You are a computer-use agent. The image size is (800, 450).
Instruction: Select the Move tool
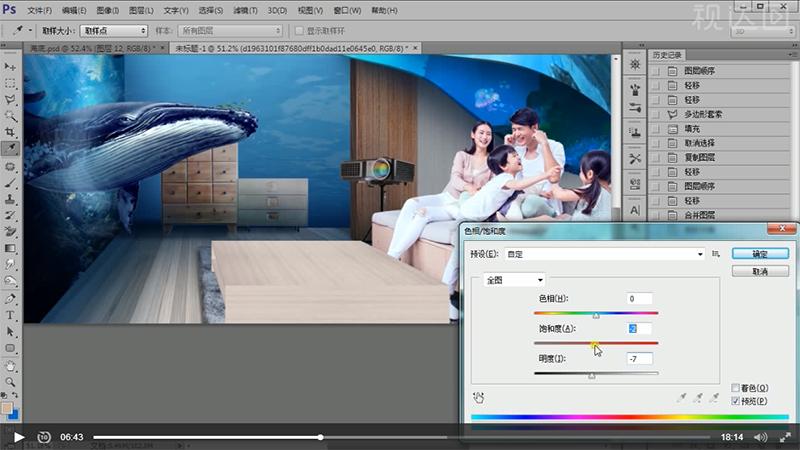(10, 67)
